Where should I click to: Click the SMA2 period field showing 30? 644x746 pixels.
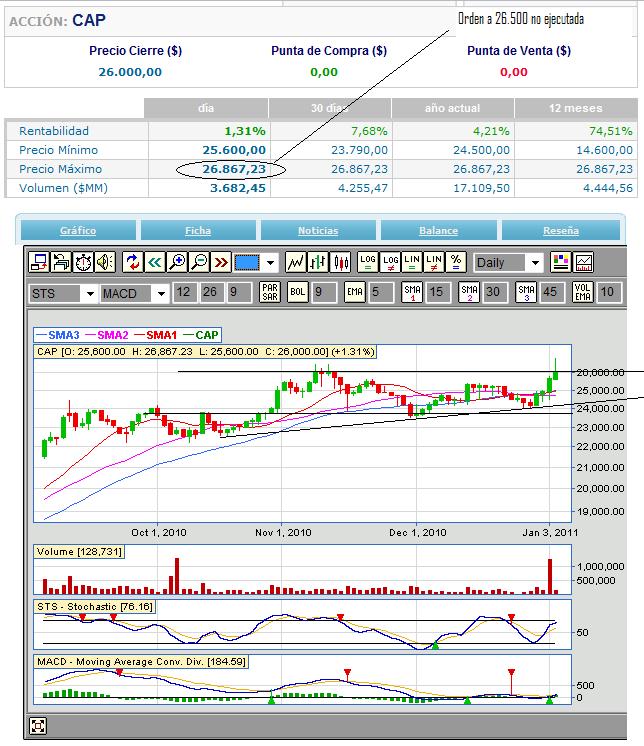tap(495, 292)
